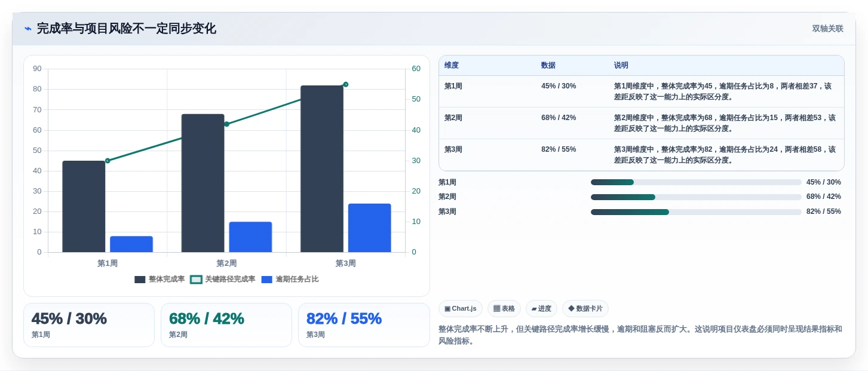Click the title 完成率与项目风险不一定同步变化
This screenshot has width=868, height=371.
click(127, 29)
